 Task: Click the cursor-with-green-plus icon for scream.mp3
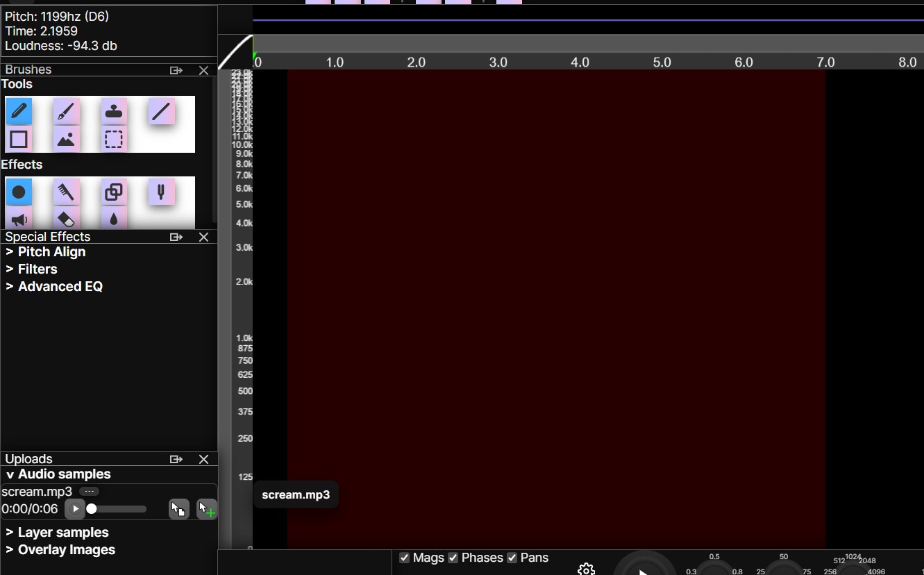pos(207,509)
